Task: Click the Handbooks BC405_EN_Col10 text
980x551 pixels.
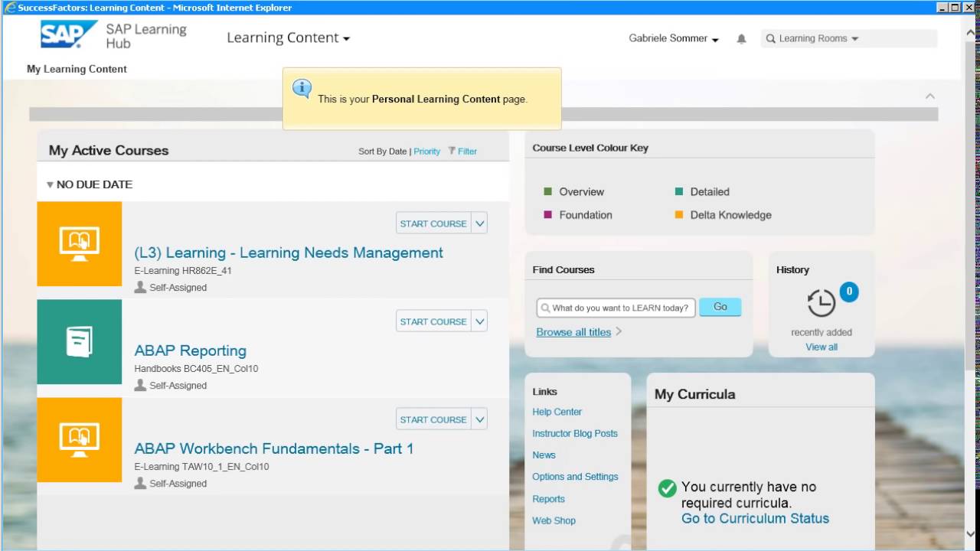Action: pyautogui.click(x=196, y=369)
